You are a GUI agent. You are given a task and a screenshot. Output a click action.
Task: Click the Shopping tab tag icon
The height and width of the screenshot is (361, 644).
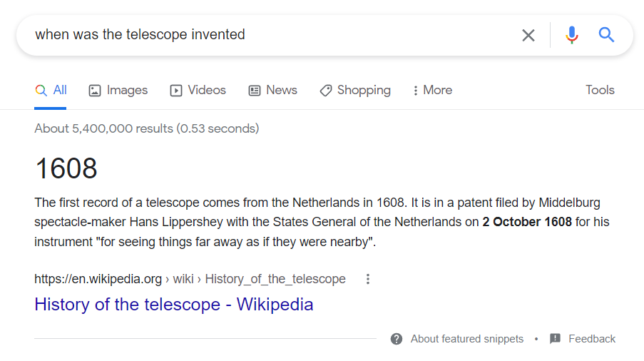[326, 91]
